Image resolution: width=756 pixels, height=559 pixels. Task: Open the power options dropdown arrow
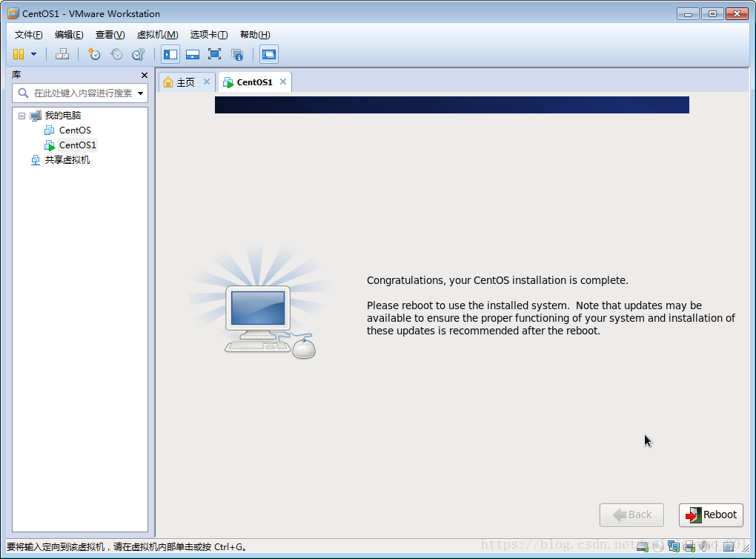[x=34, y=54]
